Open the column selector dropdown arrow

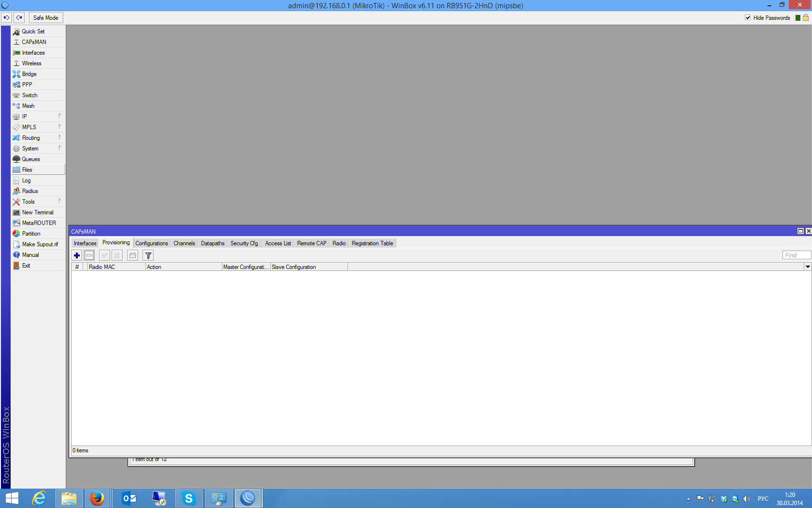tap(807, 267)
